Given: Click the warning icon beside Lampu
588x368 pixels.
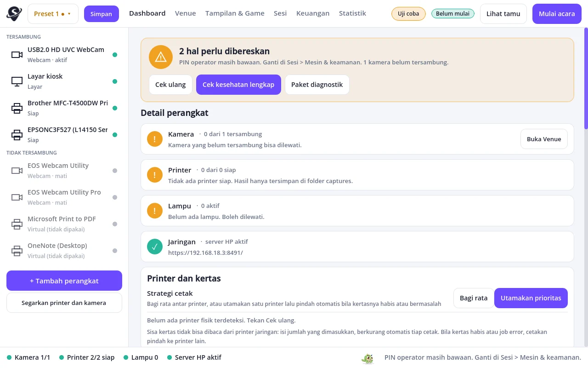Looking at the screenshot, I should [x=155, y=211].
